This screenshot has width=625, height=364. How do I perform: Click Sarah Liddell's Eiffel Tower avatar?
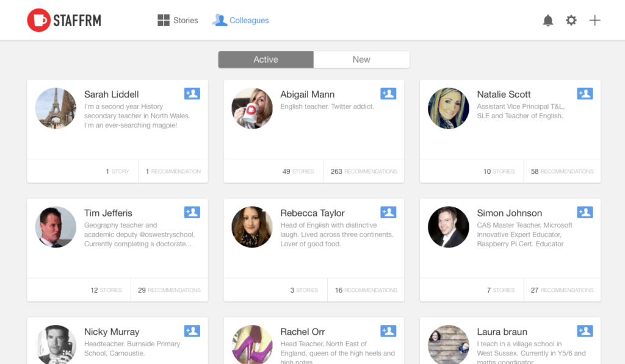point(56,108)
